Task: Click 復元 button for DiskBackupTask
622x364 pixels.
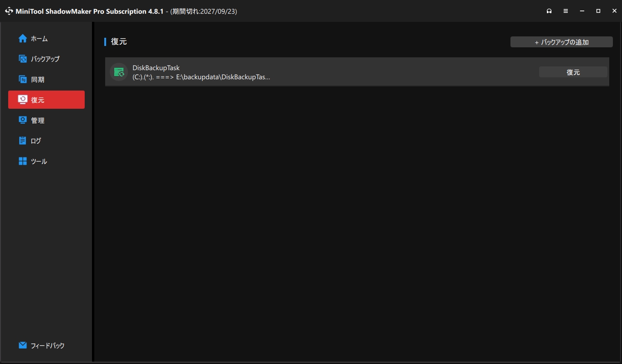Action: (573, 72)
